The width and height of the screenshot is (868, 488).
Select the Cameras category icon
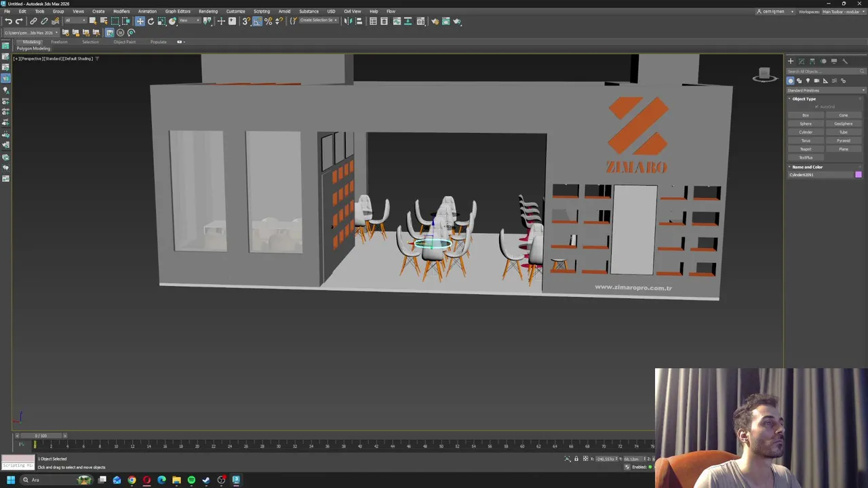816,81
